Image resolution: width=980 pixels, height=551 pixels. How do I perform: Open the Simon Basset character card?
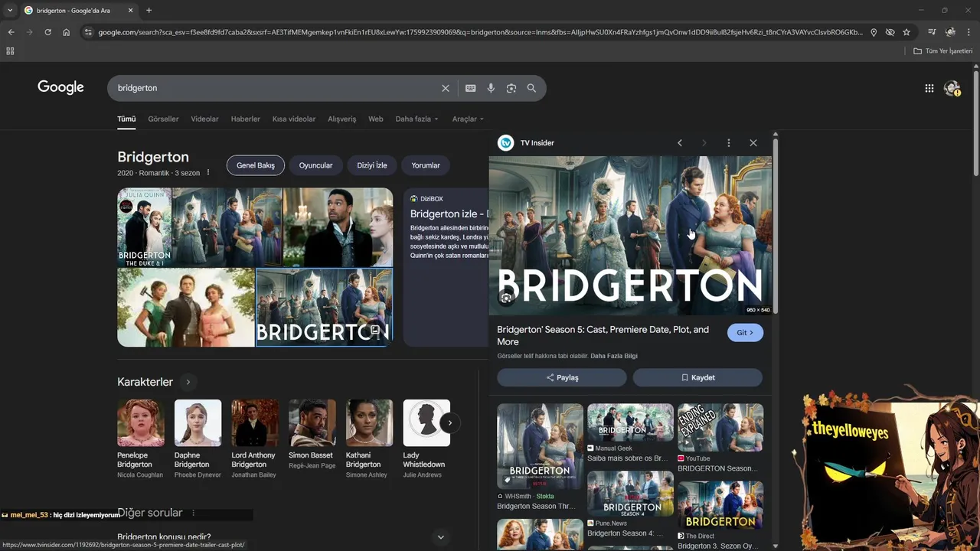[x=312, y=435]
